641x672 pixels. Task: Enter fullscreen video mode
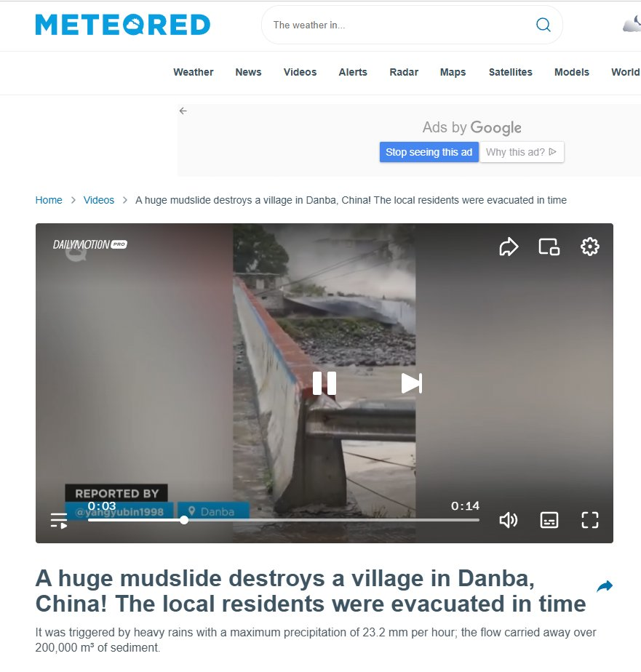click(589, 520)
